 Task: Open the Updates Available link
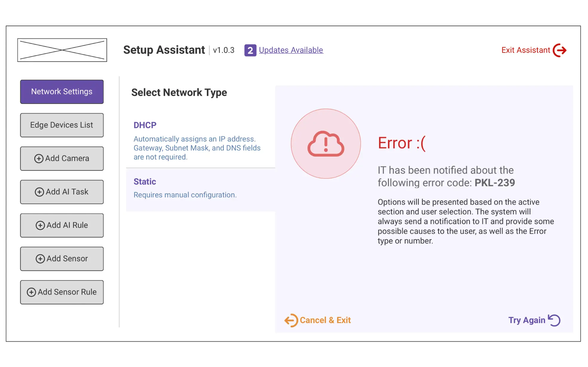coord(291,50)
